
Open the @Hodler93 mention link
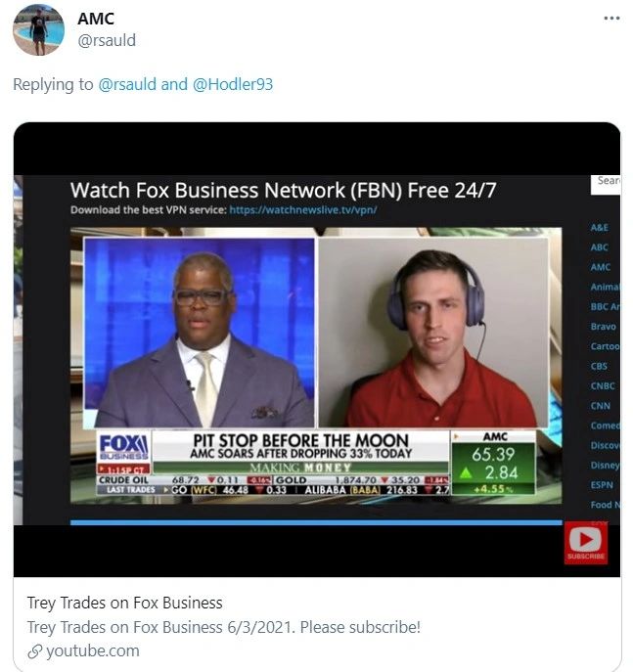click(233, 84)
